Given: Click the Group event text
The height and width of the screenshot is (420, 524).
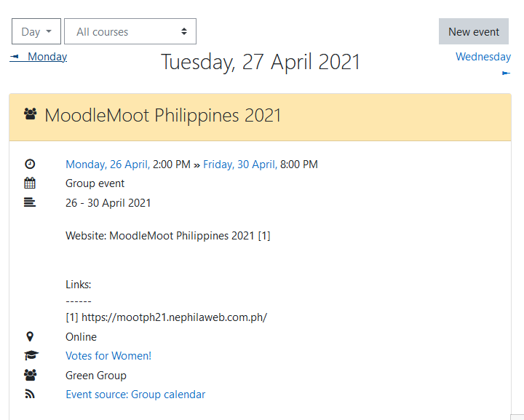Looking at the screenshot, I should point(95,183).
